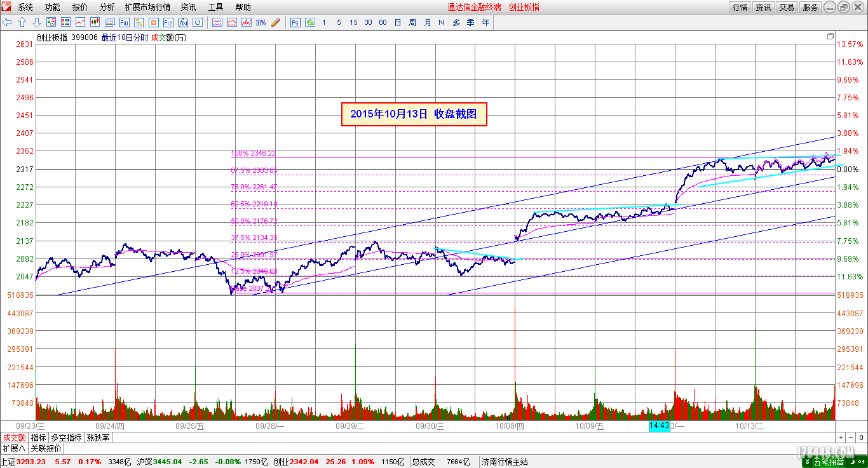Click the 济南行情主站 status entry

click(505, 462)
